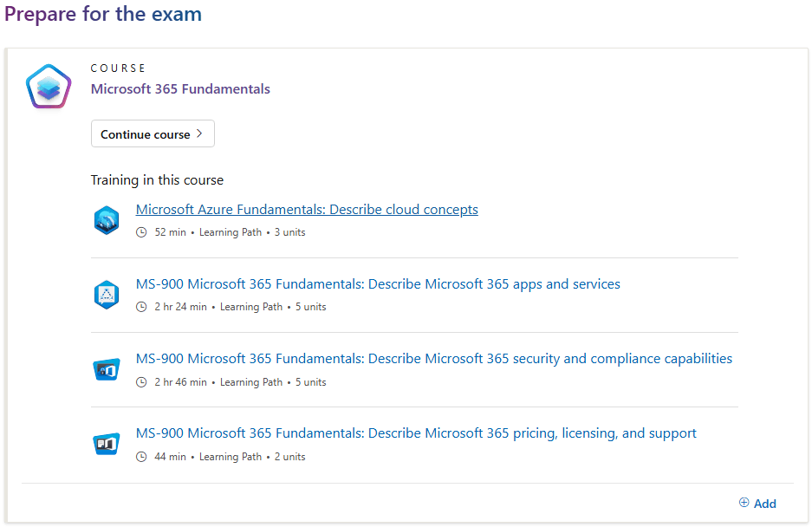Click the Microsoft 365 apps and services path icon
This screenshot has height=527, width=812.
click(107, 295)
